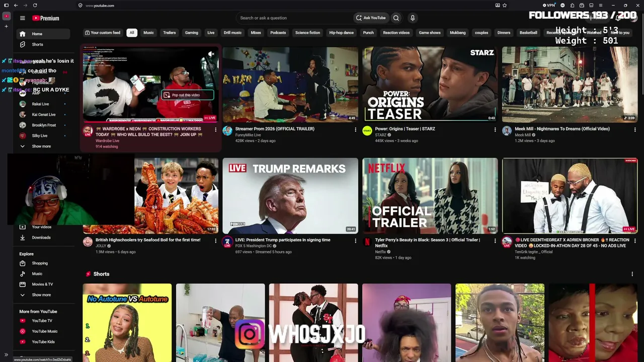Toggle the browser sidebar panel icon
The image size is (644, 362).
(x=6, y=6)
